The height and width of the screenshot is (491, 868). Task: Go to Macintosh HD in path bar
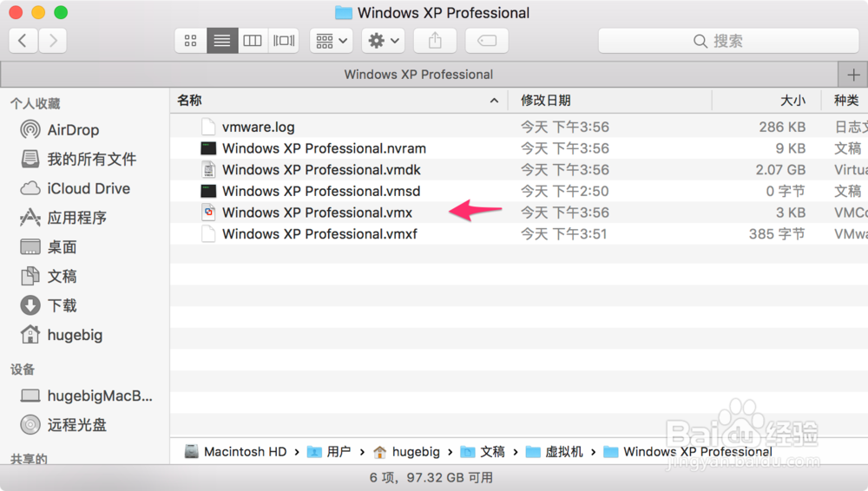pyautogui.click(x=236, y=452)
